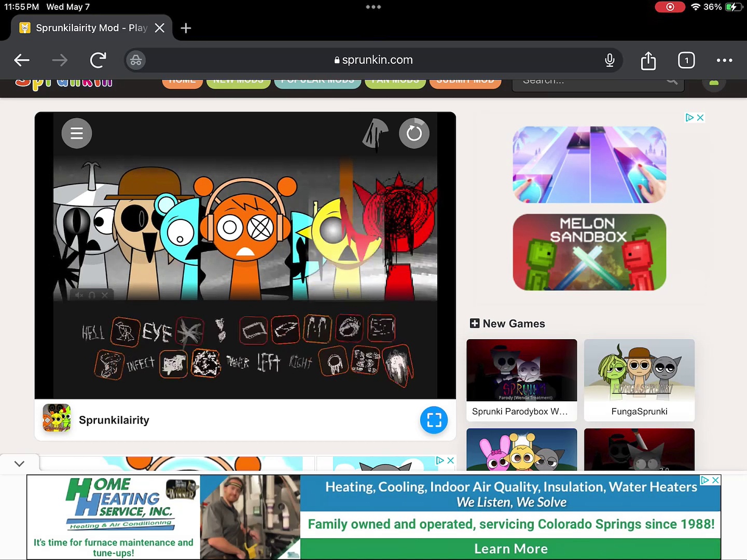
Task: Go back with the browser back arrow
Action: [x=22, y=60]
